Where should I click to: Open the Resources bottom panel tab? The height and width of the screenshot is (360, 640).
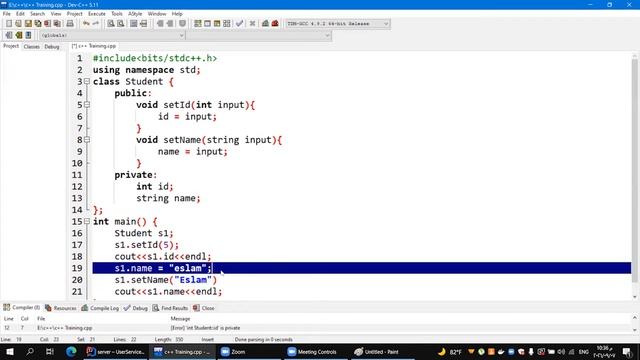coord(61,308)
